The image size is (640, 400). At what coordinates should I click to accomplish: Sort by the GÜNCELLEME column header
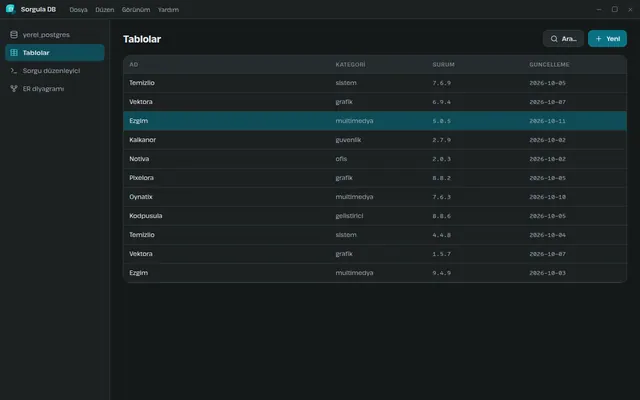point(549,64)
